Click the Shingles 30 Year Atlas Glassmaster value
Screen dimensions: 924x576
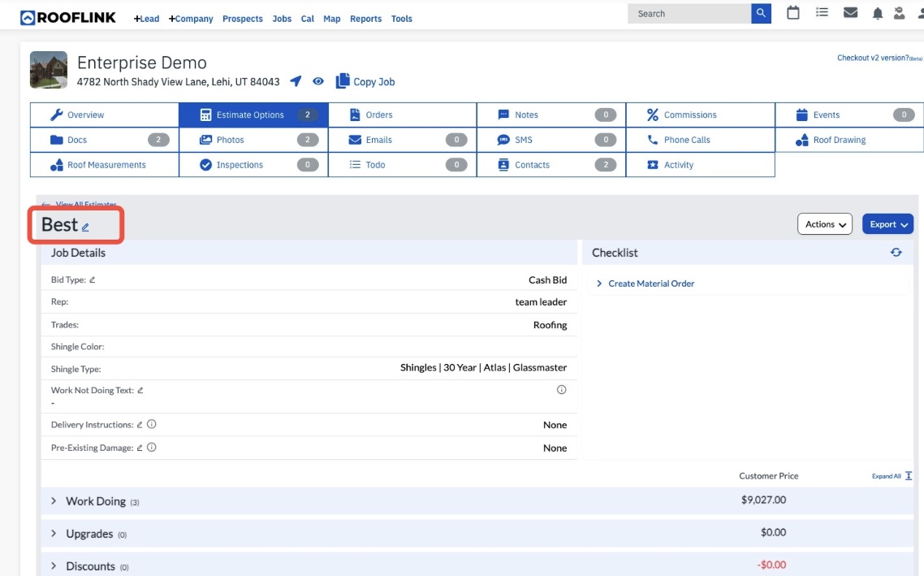coord(483,367)
